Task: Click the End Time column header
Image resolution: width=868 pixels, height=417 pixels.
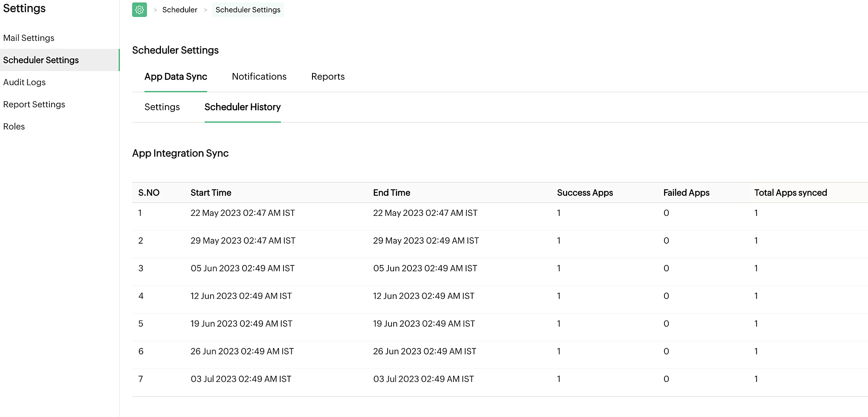Action: coord(391,192)
